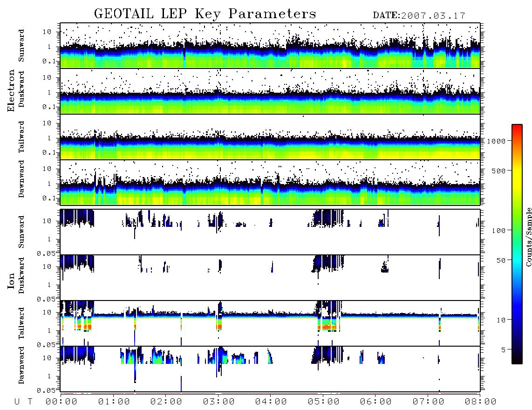Click the 0.05 tick of Ion Tailward panel
The width and height of the screenshot is (532, 410).
coord(46,344)
